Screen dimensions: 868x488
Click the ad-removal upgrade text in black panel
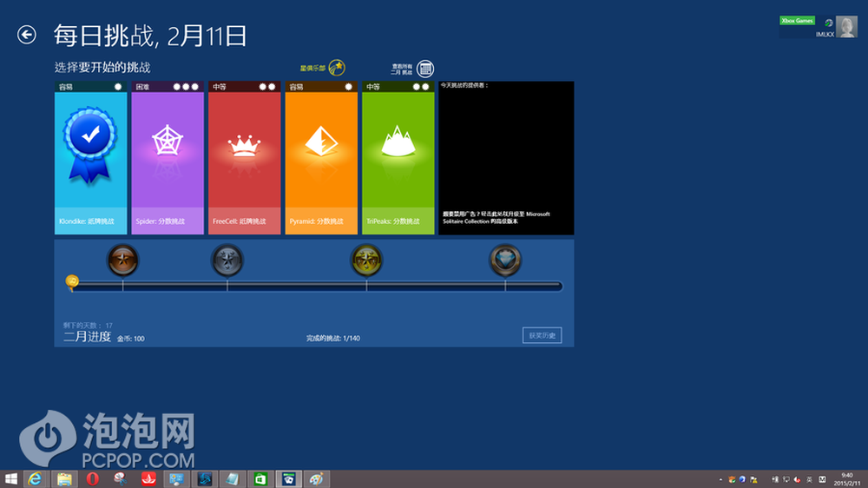[496, 217]
